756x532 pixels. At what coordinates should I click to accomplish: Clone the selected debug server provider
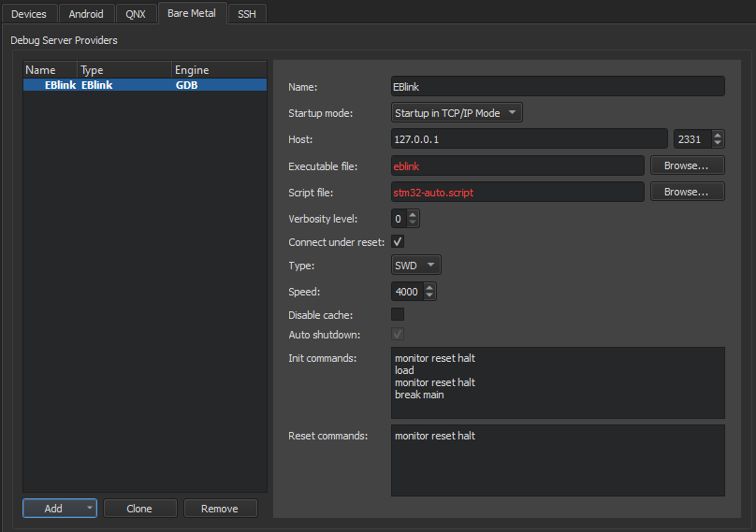(139, 509)
